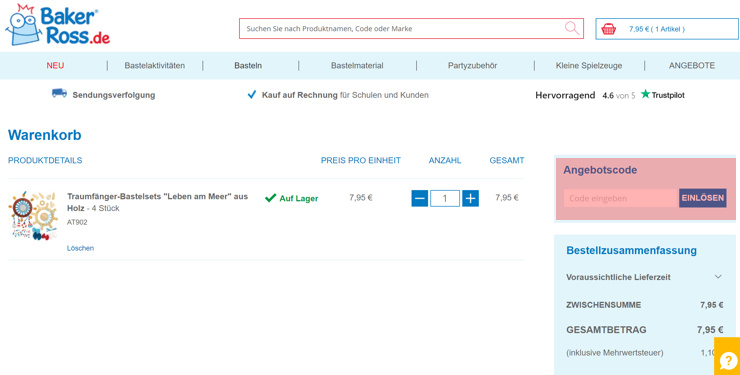The height and width of the screenshot is (375, 740).
Task: Click the cart summary 7,95 € (1 Artikel)
Action: tap(656, 29)
